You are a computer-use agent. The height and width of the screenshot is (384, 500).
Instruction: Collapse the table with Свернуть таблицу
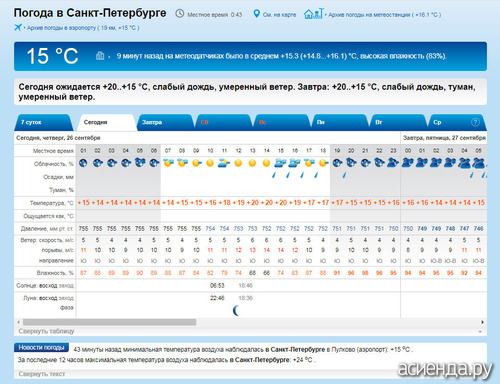point(46,331)
